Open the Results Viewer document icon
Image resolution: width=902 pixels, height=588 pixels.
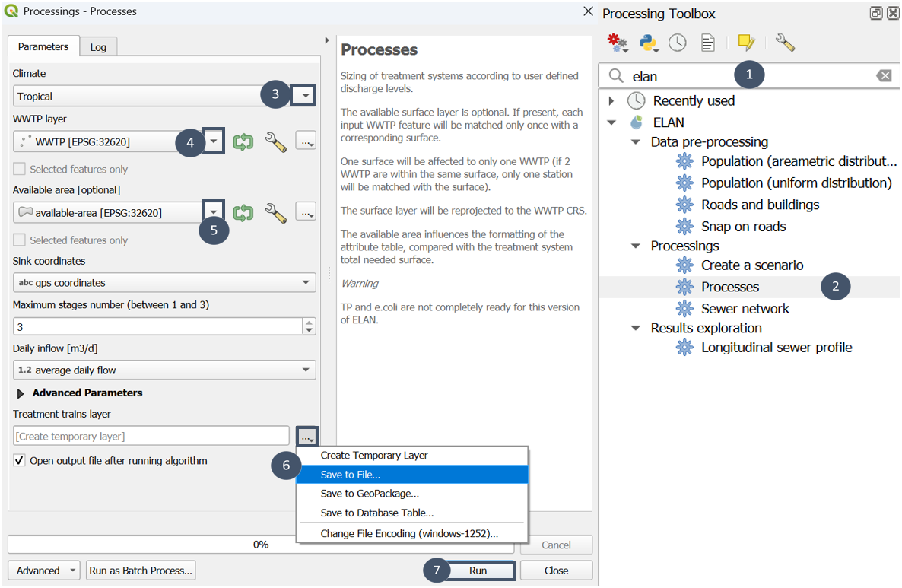click(x=707, y=43)
